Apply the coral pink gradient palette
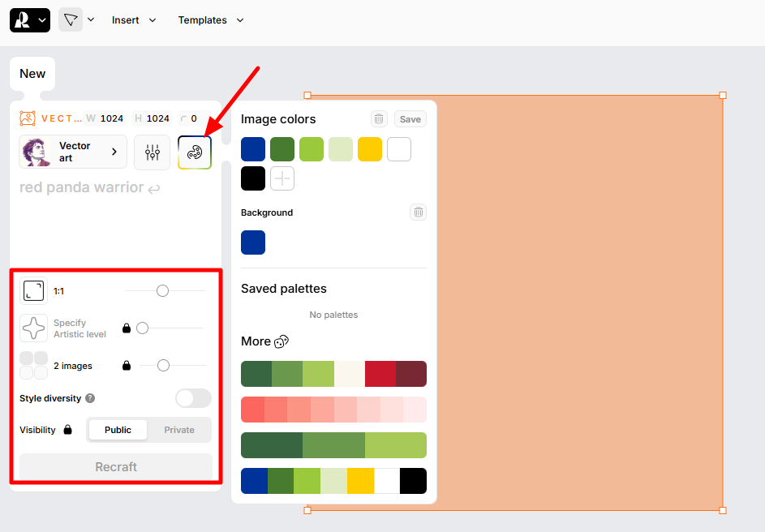 (x=333, y=410)
